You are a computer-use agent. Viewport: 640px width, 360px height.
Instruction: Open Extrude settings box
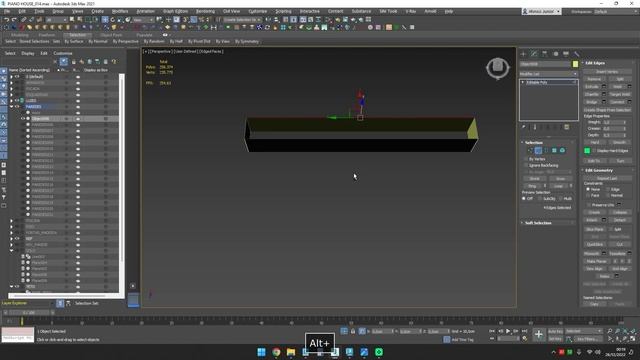point(604,87)
